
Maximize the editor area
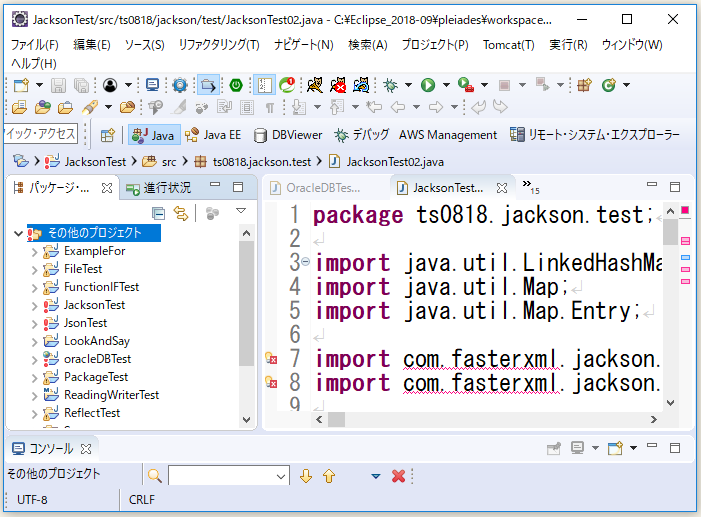pyautogui.click(x=675, y=186)
